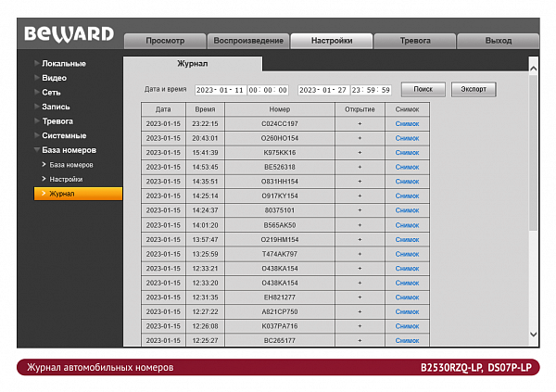Screen dimensions: 556x392
Task: Open Снимок link for plate T474AK797
Action: coord(407,254)
